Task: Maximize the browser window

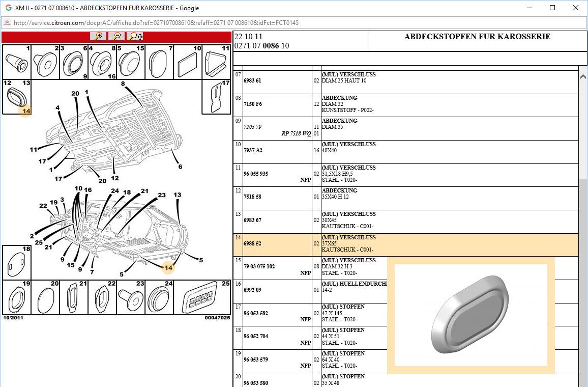Action: click(x=552, y=8)
